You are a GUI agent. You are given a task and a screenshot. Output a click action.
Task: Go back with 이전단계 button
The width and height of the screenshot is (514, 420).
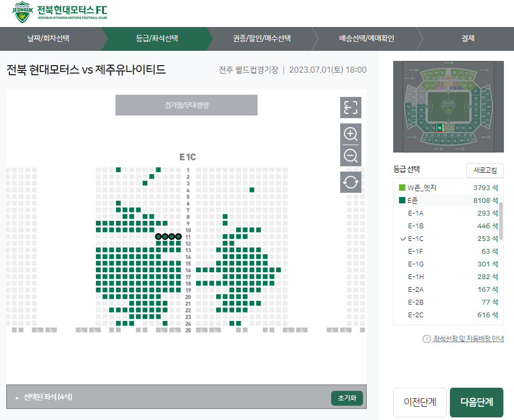coord(420,402)
